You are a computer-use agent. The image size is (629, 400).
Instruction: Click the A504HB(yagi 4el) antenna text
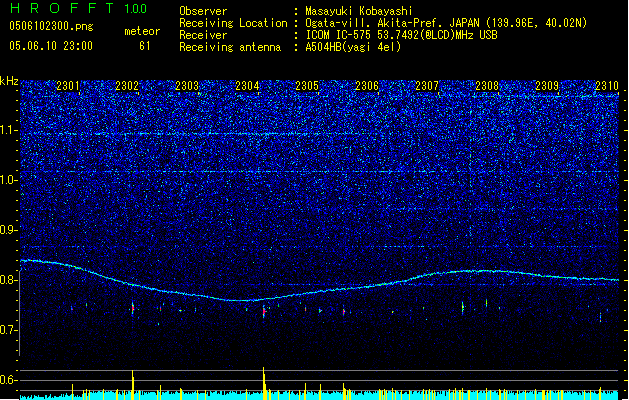tap(353, 47)
